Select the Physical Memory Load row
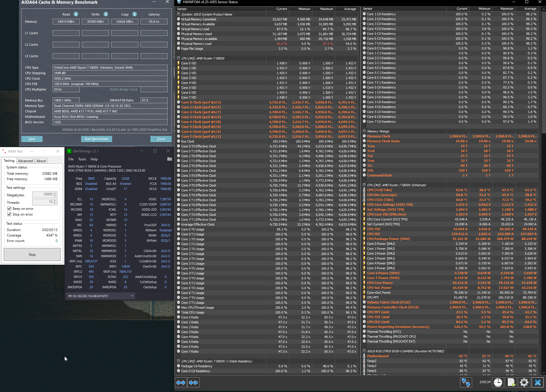The height and width of the screenshot is (392, 546). click(267, 44)
